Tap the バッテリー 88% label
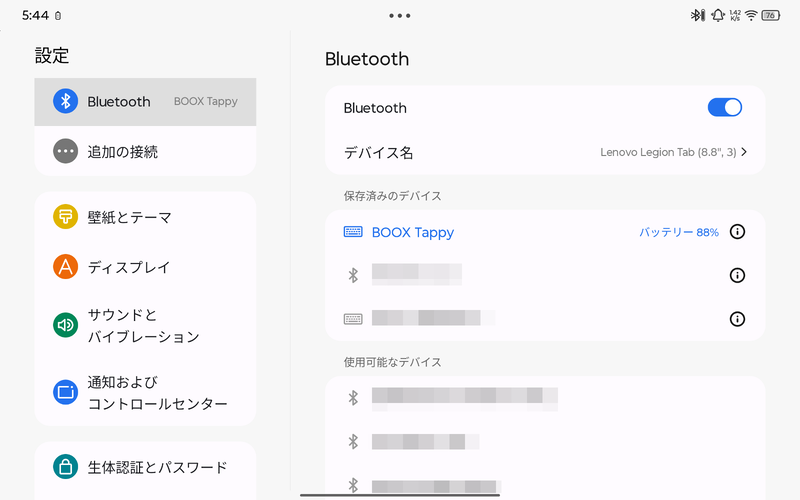 point(679,232)
